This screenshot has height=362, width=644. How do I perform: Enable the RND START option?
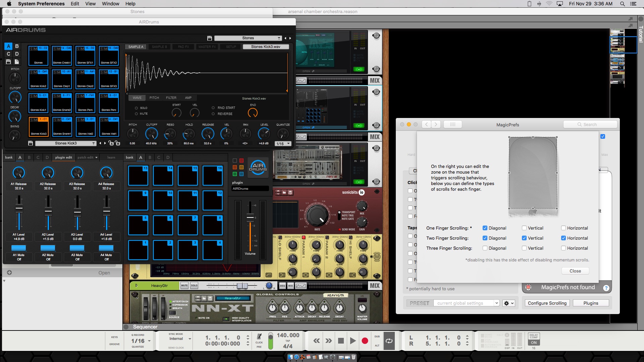pyautogui.click(x=213, y=108)
